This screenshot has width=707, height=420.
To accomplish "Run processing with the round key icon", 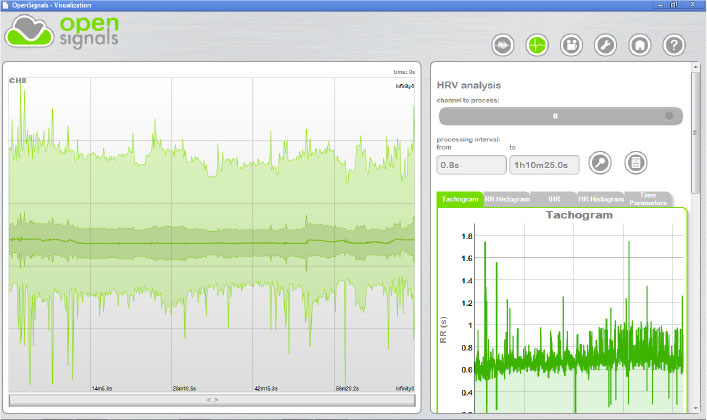I will point(599,162).
